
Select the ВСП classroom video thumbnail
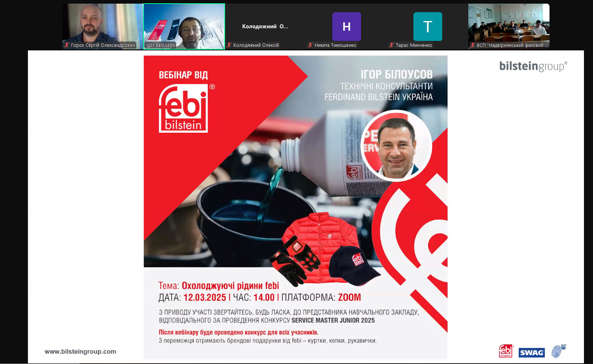coord(509,26)
